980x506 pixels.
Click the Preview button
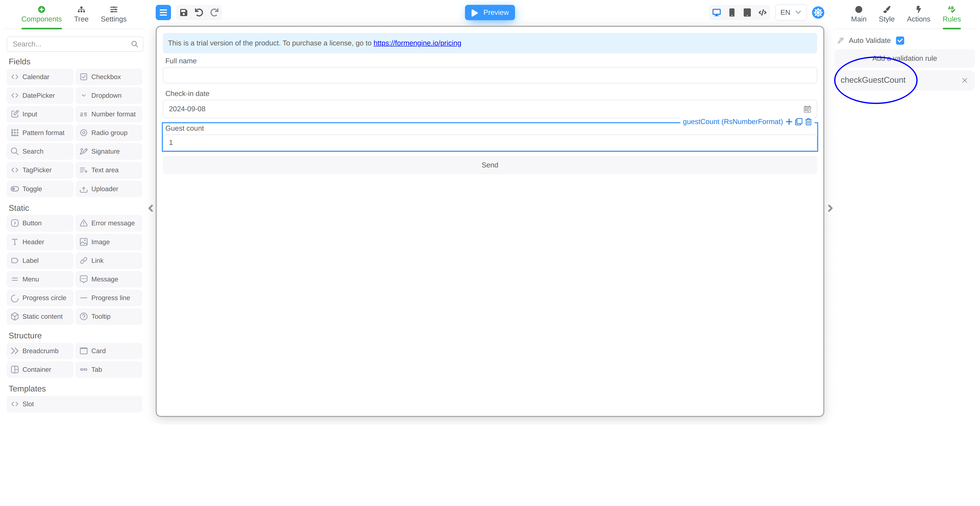tap(490, 12)
